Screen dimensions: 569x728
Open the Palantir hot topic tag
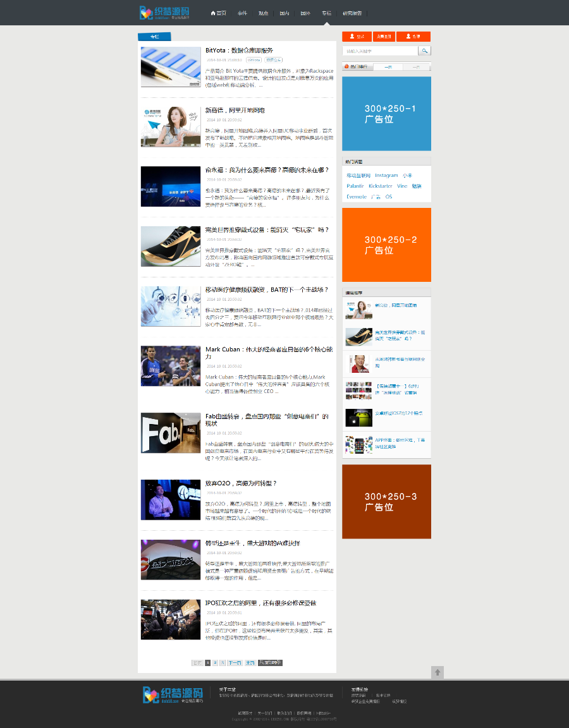355,186
